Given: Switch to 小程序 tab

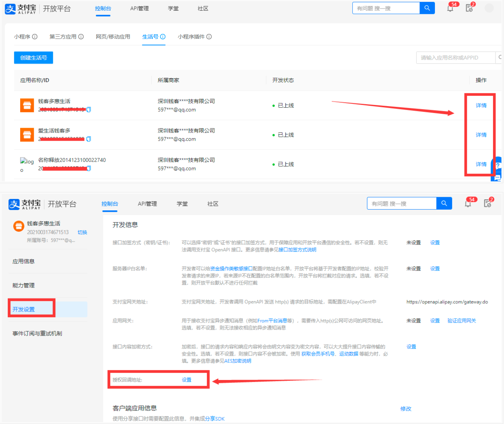Looking at the screenshot, I should pyautogui.click(x=22, y=37).
